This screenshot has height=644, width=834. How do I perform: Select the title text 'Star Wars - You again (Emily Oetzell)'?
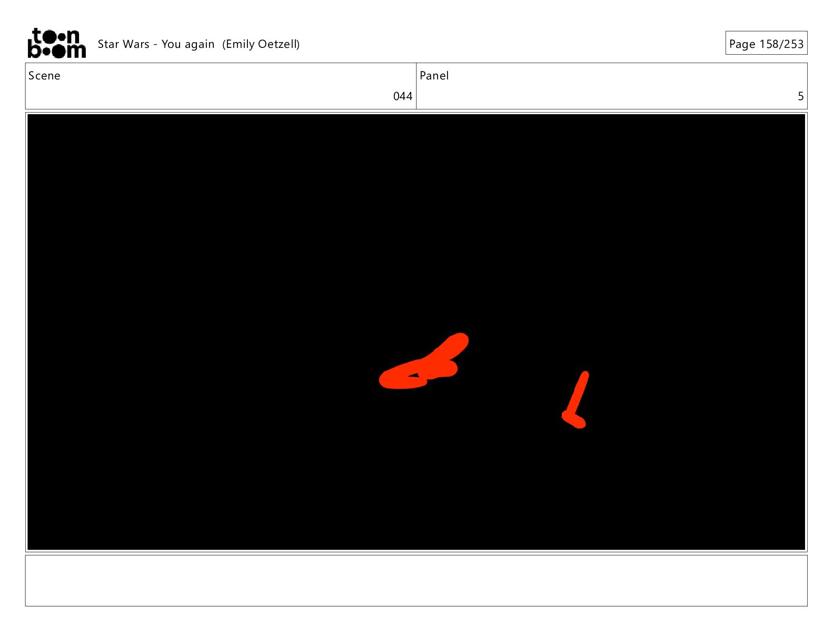pos(198,44)
